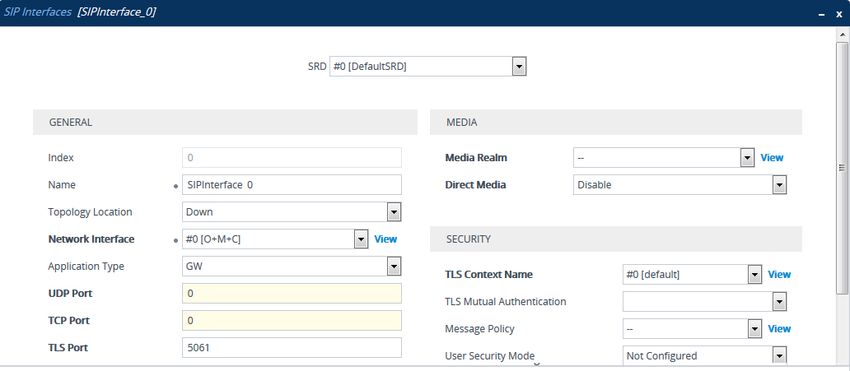Click the vertical scrollbar thumb
This screenshot has height=371, width=850.
coord(842,168)
